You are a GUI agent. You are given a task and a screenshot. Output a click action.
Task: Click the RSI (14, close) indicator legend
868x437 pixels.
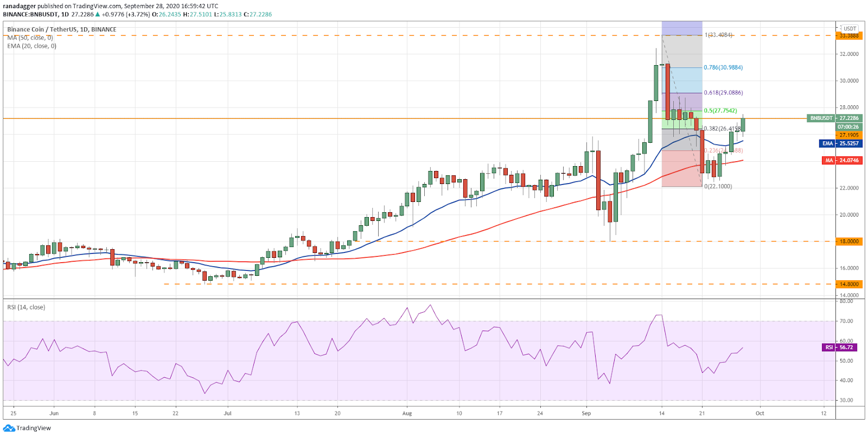coord(26,307)
